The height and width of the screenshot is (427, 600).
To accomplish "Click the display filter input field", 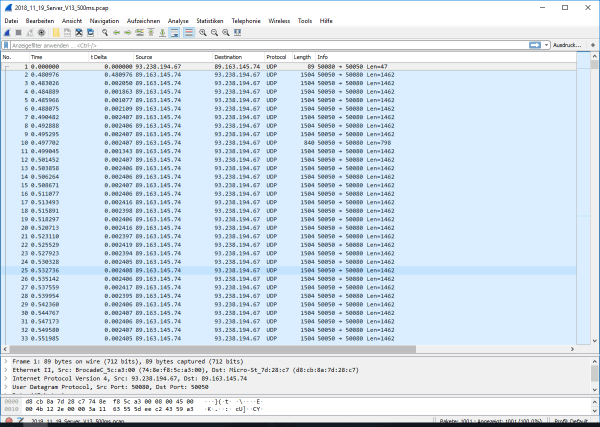I will [270, 45].
